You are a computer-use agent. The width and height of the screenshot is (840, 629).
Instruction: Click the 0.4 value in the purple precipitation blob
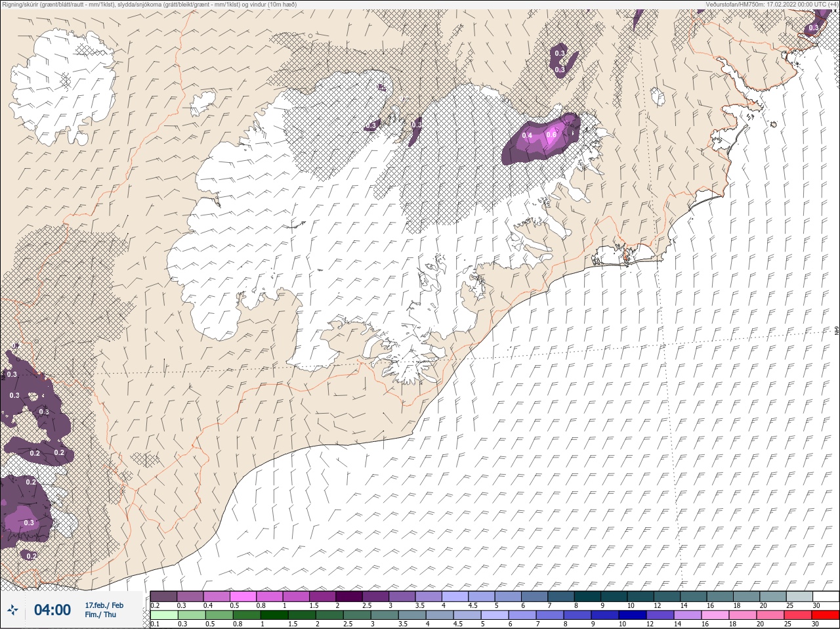(527, 136)
